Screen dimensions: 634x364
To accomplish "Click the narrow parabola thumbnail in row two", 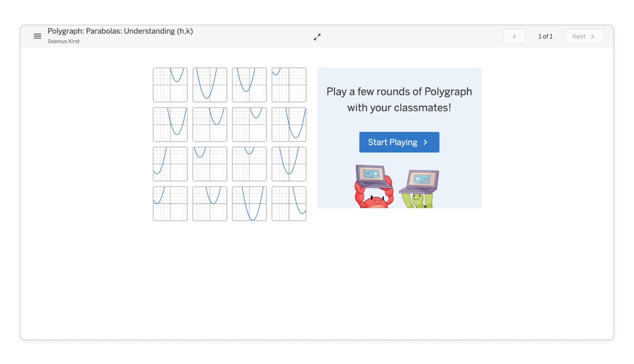I will click(249, 124).
